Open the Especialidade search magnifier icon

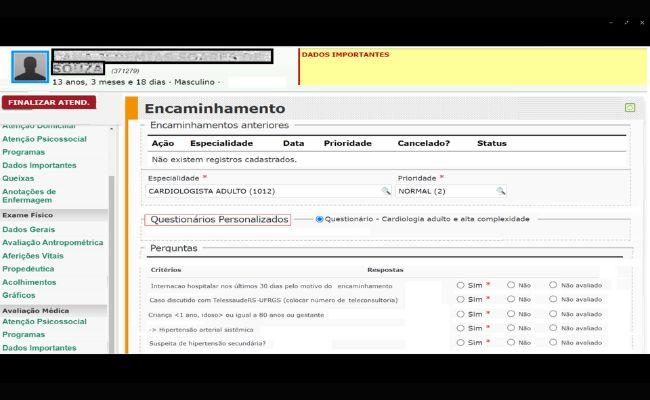[x=385, y=190]
